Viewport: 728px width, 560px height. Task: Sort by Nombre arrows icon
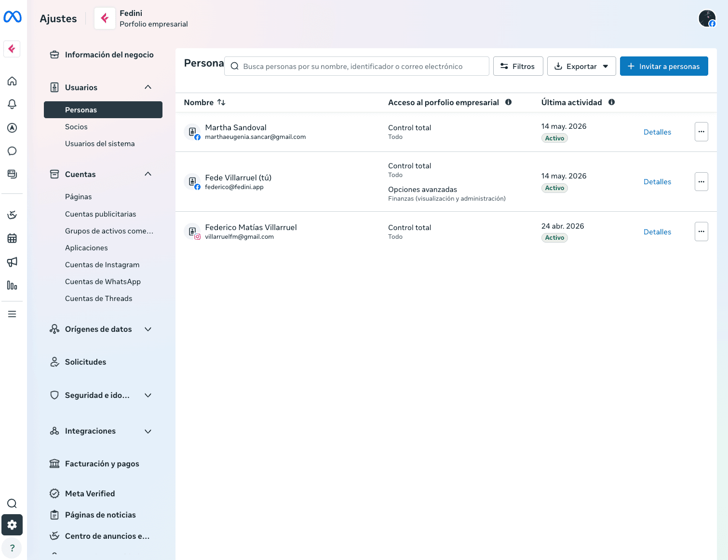tap(221, 102)
